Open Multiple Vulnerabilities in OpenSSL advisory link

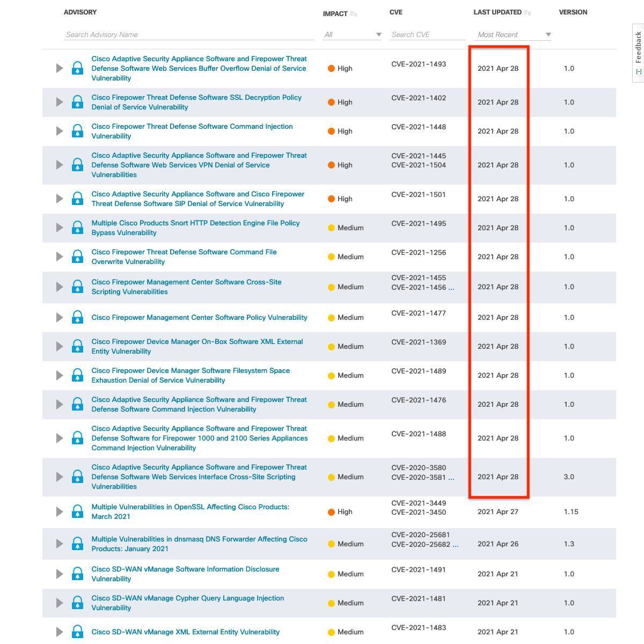(190, 511)
